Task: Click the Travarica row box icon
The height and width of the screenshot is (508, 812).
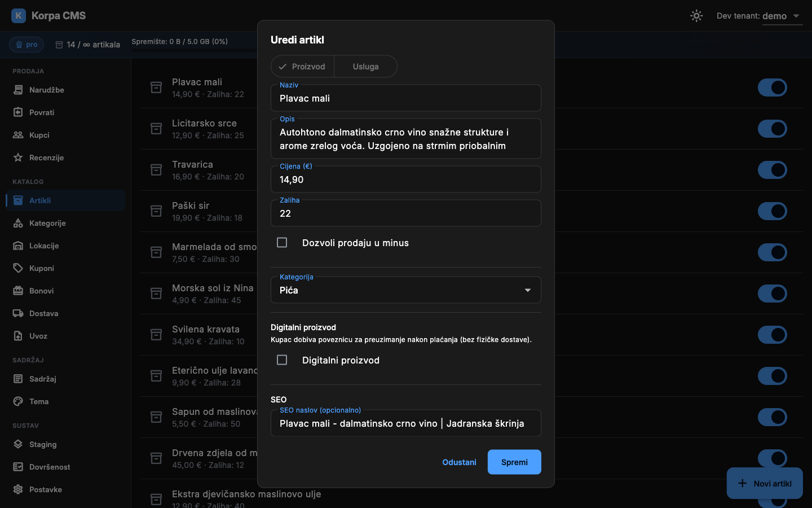Action: [x=156, y=170]
